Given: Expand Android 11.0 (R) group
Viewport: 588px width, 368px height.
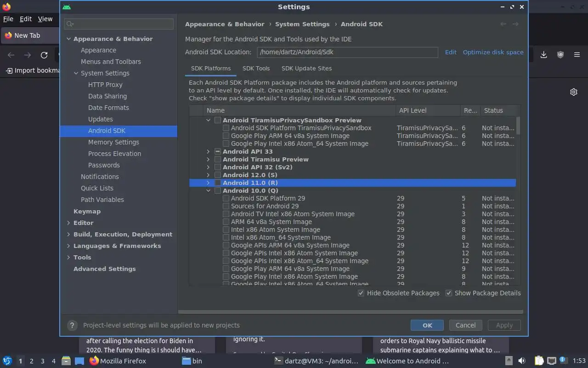Looking at the screenshot, I should coord(208,183).
